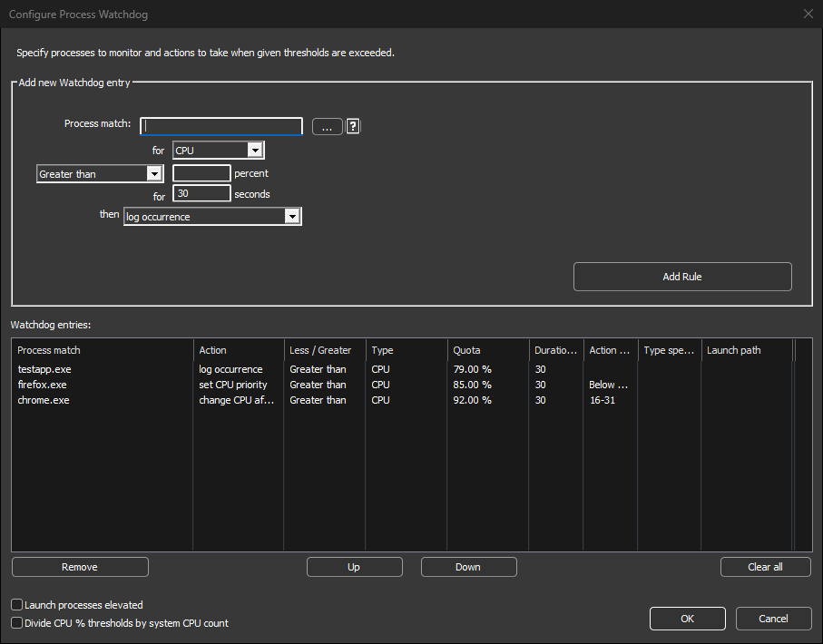Click the set CPU priority action cell
Screen dimensions: 823x644
point(233,385)
